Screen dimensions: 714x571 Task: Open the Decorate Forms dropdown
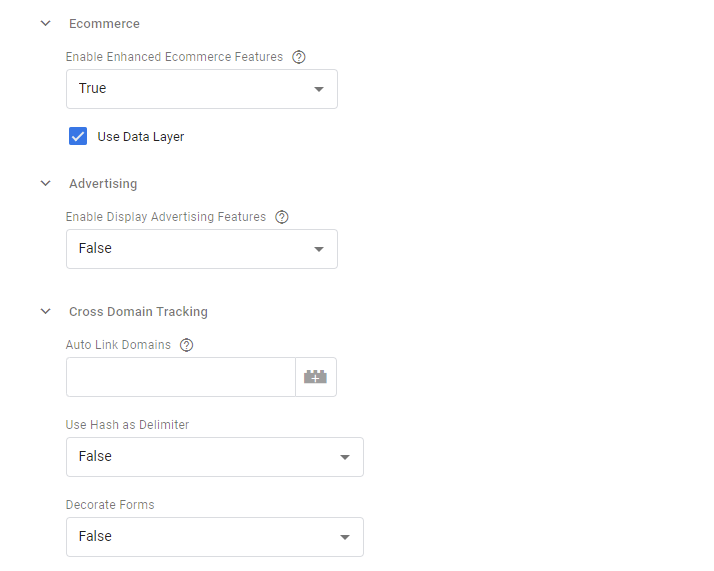[214, 537]
